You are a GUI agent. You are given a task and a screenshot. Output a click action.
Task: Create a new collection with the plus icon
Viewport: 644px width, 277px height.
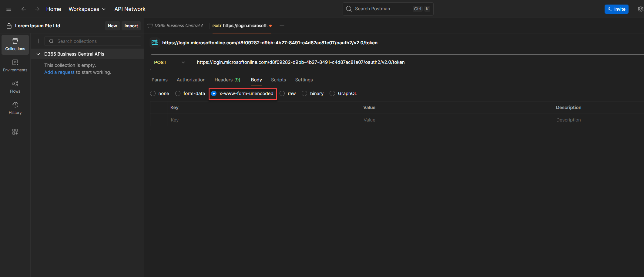(38, 41)
